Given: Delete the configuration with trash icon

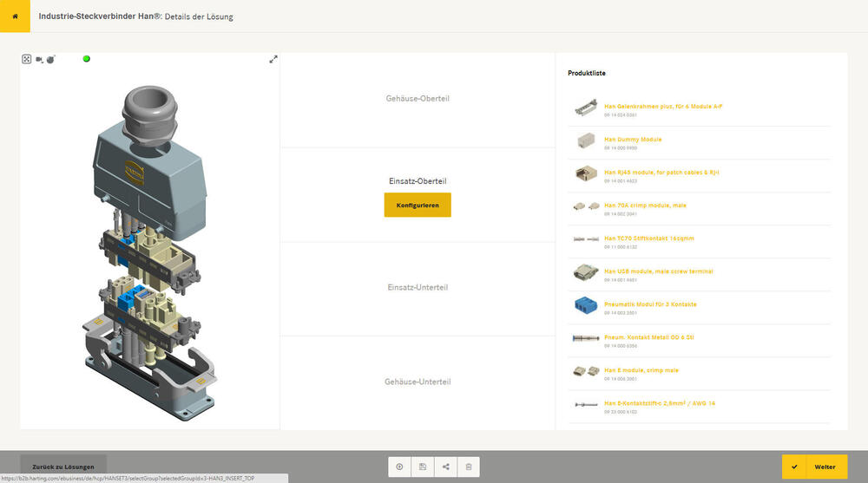Looking at the screenshot, I should click(469, 467).
